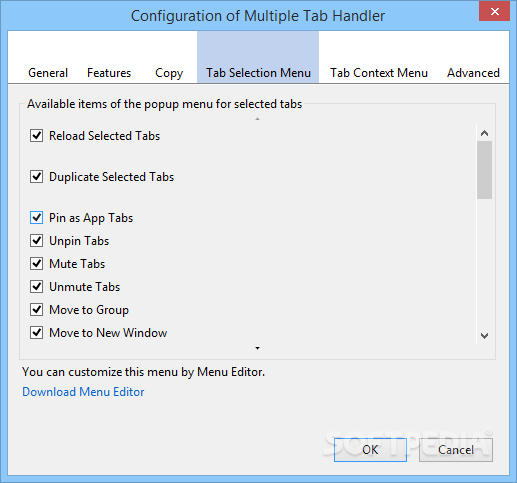Uncheck the Mute Tabs checkbox
This screenshot has height=483, width=517.
click(x=36, y=264)
